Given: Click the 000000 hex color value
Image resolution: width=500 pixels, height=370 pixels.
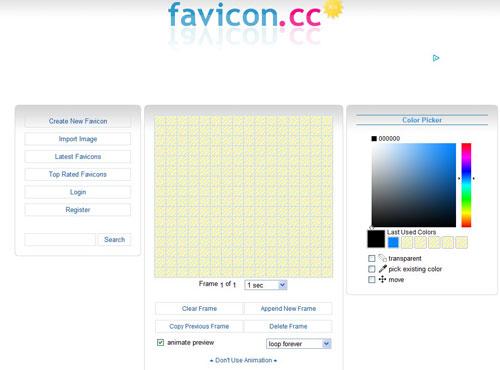Looking at the screenshot, I should tap(389, 138).
